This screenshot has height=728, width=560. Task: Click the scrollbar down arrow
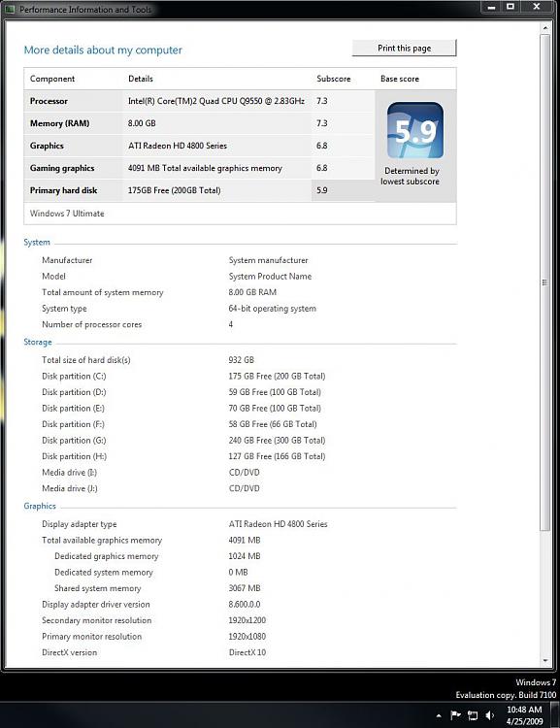tap(545, 660)
